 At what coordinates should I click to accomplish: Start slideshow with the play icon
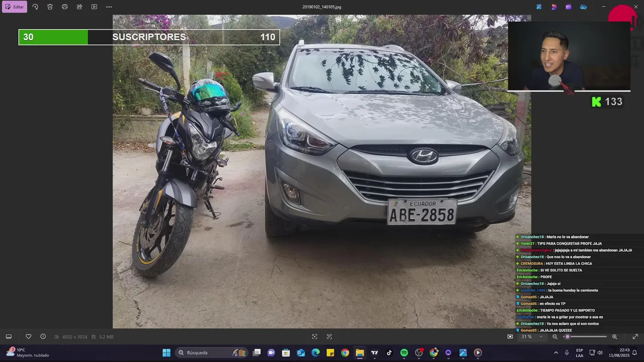94,7
